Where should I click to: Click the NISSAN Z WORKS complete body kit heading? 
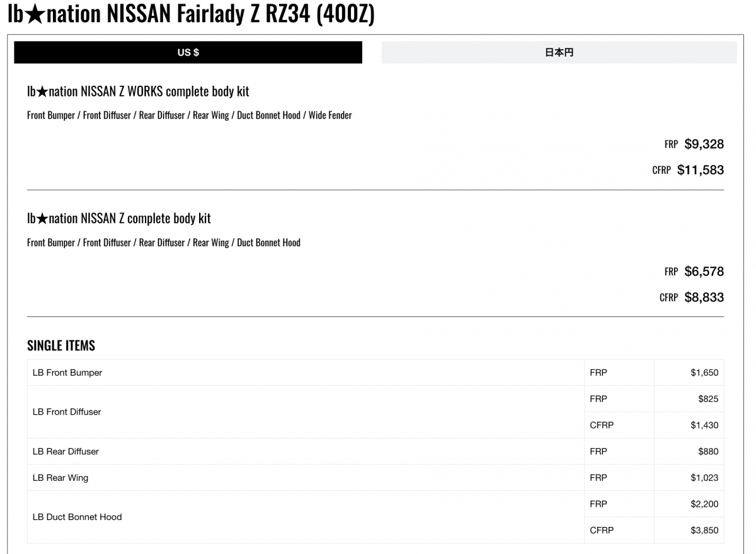[138, 91]
